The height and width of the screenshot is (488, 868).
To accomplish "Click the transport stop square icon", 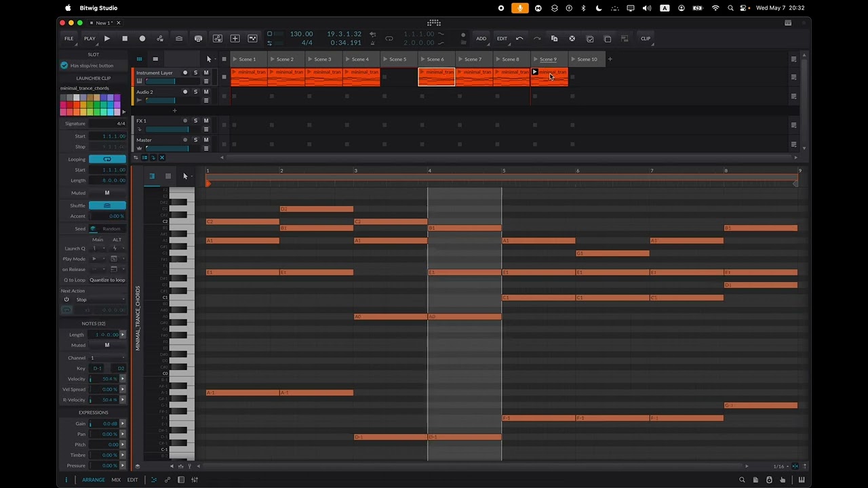I will [125, 39].
